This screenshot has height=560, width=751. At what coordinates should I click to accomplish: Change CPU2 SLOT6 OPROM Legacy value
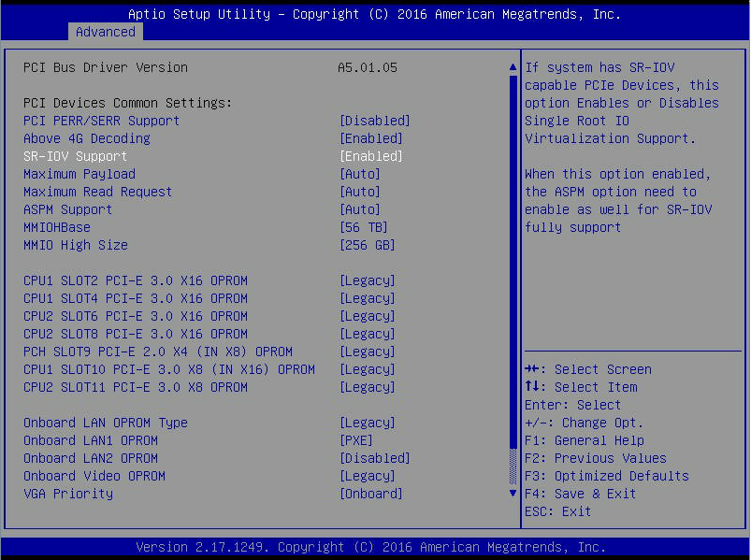(x=368, y=316)
